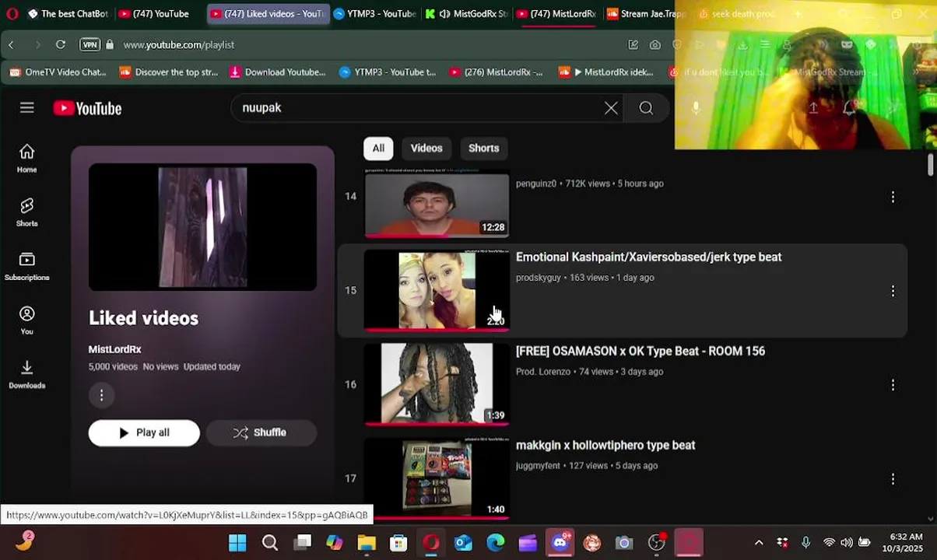The width and height of the screenshot is (937, 560).
Task: Open the MistLordRx idek... SoundCloud bookmark
Action: coord(605,72)
